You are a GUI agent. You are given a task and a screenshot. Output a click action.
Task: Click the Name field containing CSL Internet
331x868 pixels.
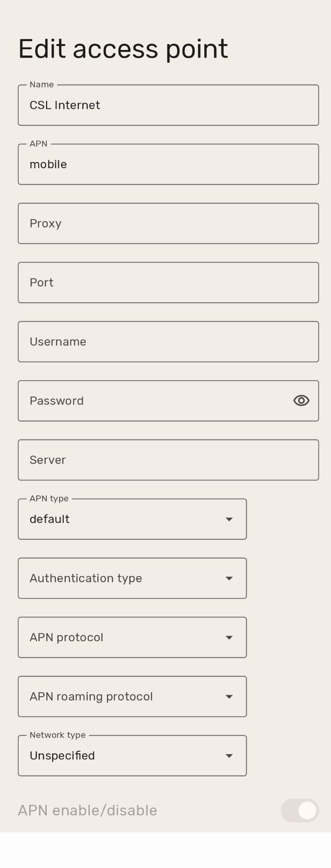[168, 105]
